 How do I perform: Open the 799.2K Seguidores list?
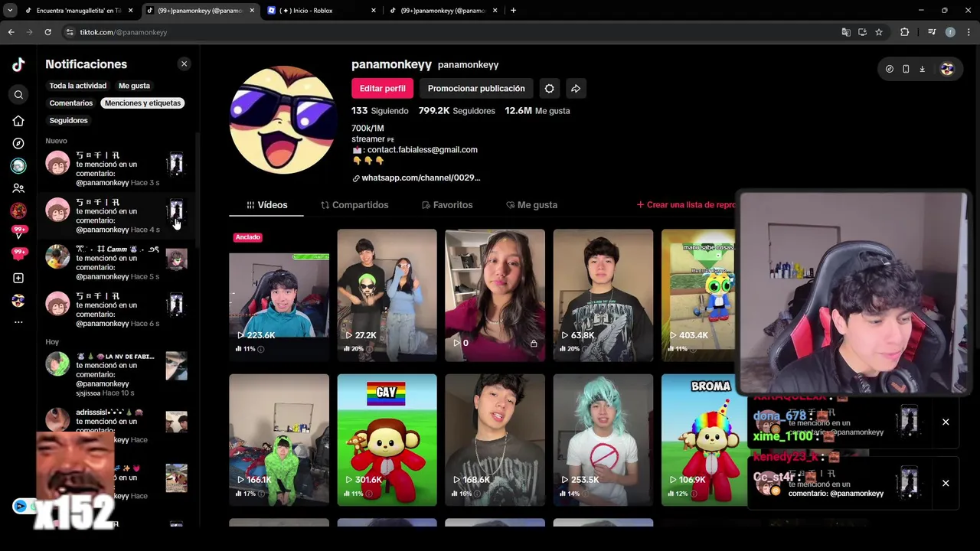456,111
